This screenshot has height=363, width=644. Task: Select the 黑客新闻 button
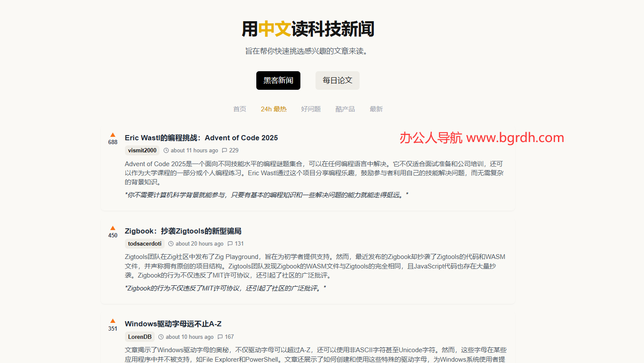click(278, 81)
